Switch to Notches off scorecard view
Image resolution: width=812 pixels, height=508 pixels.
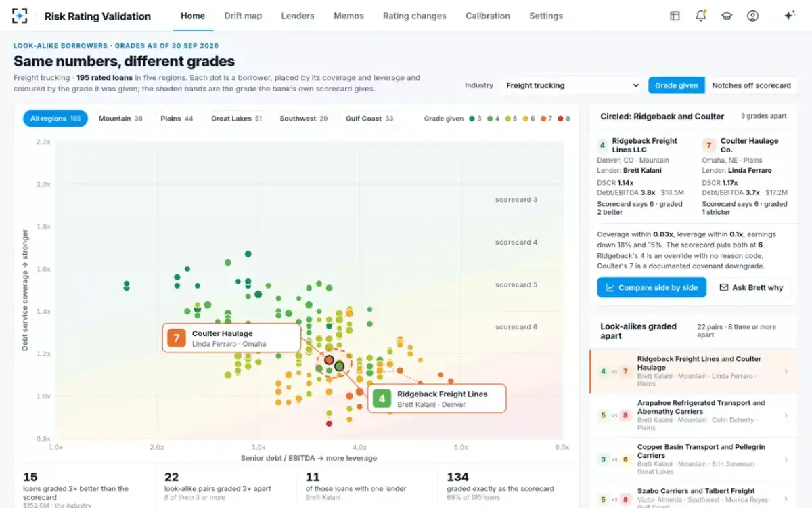[x=751, y=85]
